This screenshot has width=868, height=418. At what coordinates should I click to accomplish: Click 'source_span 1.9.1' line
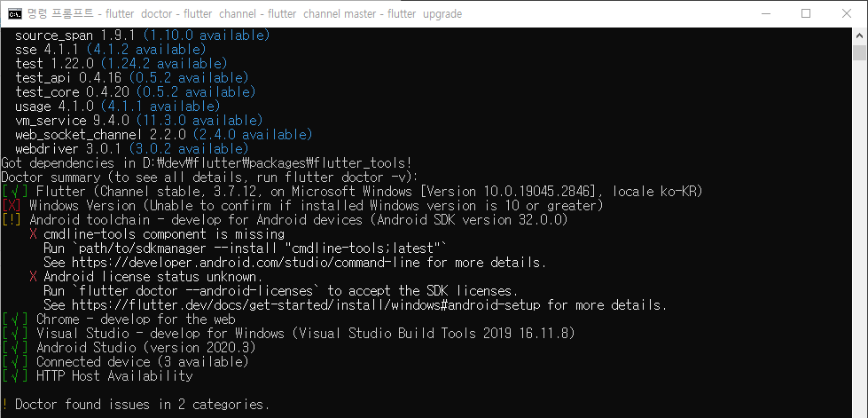pyautogui.click(x=142, y=35)
